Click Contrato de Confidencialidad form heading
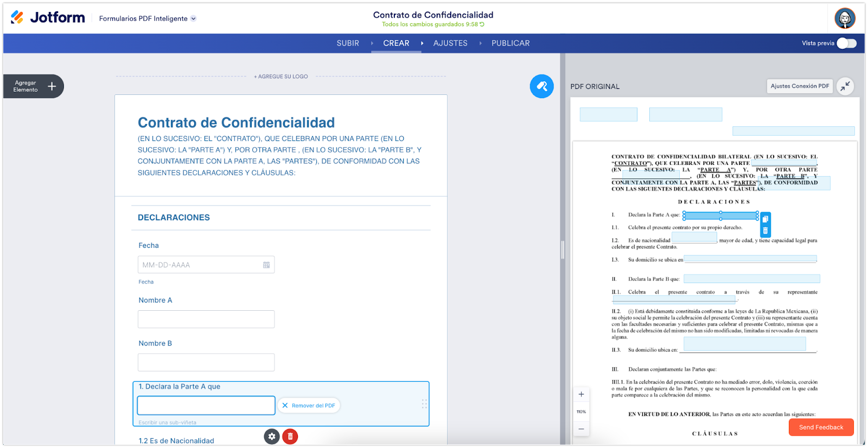 236,123
